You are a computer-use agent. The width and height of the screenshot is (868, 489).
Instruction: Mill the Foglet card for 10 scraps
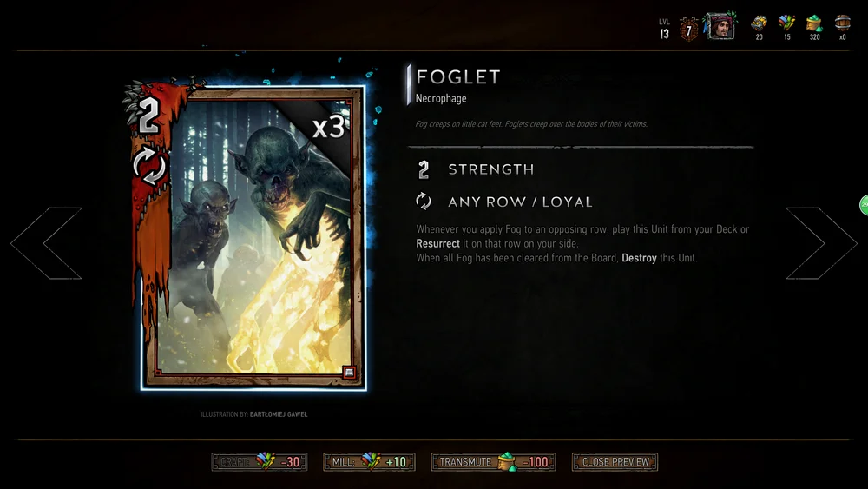[369, 462]
